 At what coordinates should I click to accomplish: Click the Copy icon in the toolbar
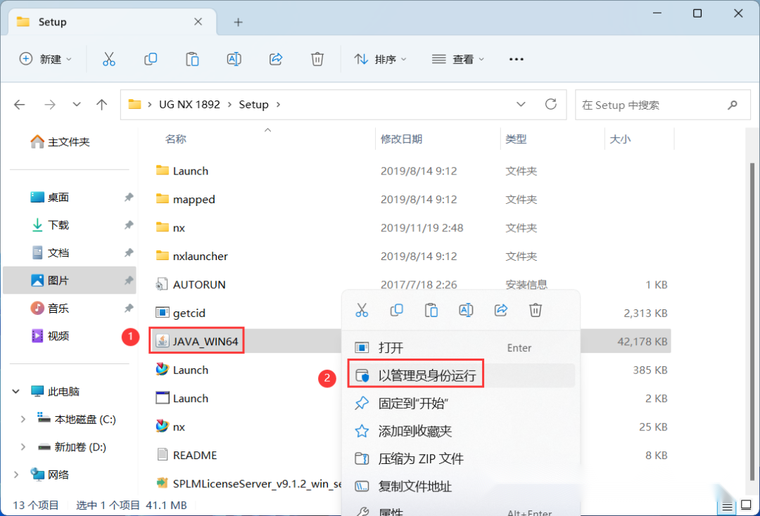[x=150, y=59]
